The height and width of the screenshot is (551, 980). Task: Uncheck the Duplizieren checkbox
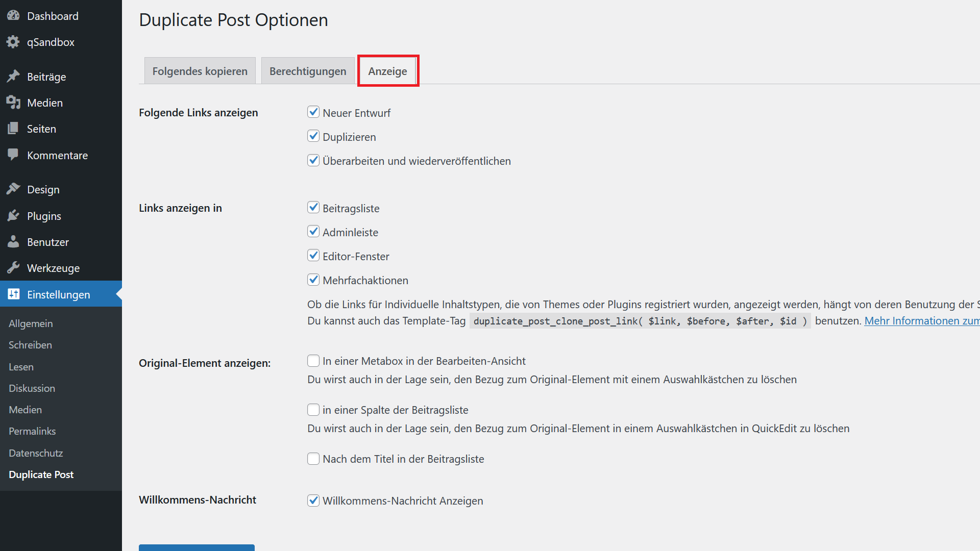click(313, 136)
